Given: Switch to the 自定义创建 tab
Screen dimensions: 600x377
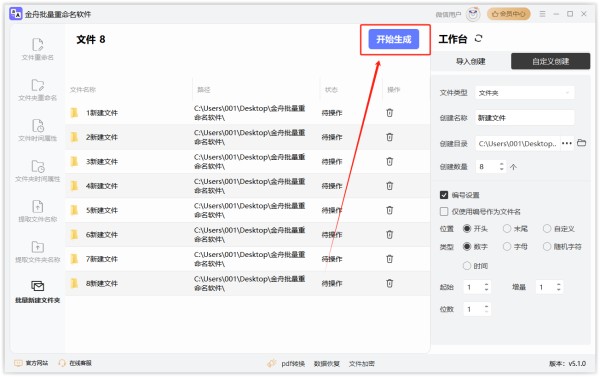Looking at the screenshot, I should click(550, 61).
